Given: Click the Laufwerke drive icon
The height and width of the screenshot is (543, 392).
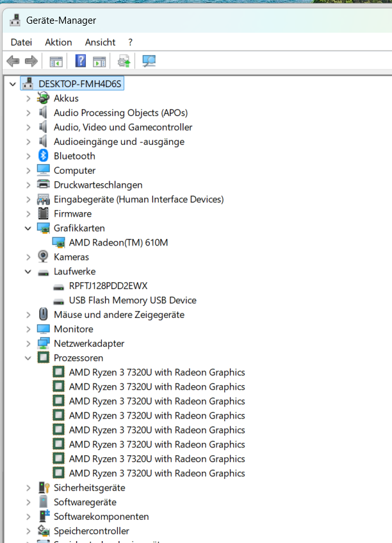Looking at the screenshot, I should (44, 272).
